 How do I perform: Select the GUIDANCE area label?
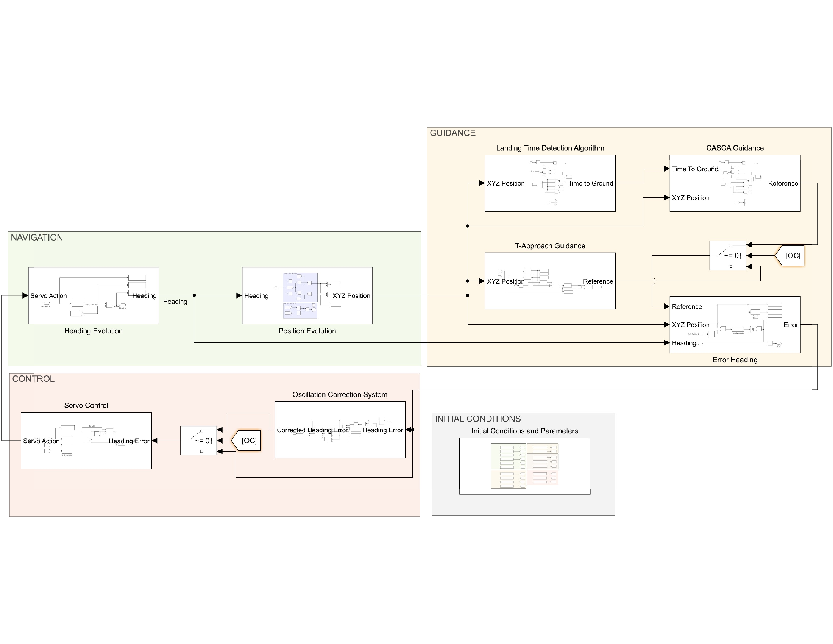(453, 133)
